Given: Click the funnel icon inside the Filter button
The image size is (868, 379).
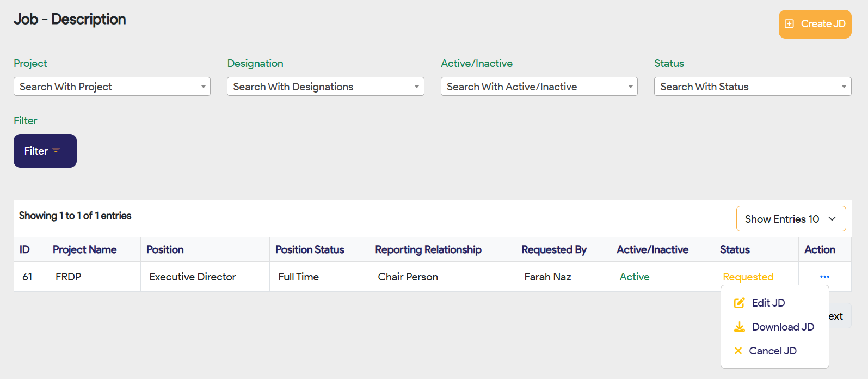Looking at the screenshot, I should pos(57,150).
